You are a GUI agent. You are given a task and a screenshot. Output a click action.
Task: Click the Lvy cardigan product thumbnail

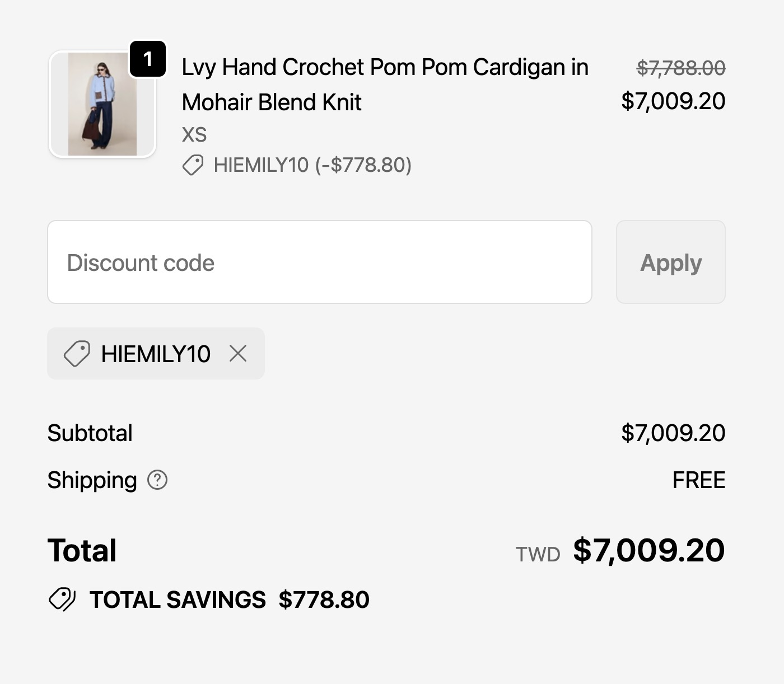click(102, 104)
